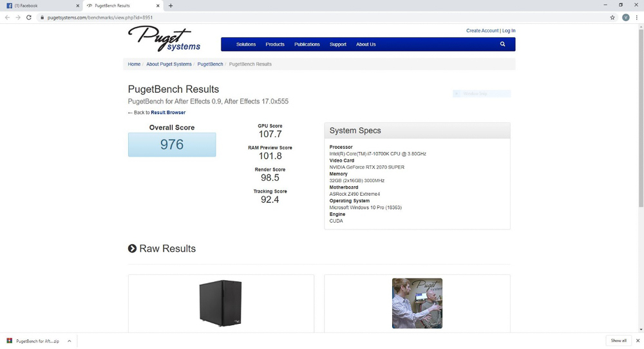Click the Overall Score 976 box

click(x=172, y=144)
